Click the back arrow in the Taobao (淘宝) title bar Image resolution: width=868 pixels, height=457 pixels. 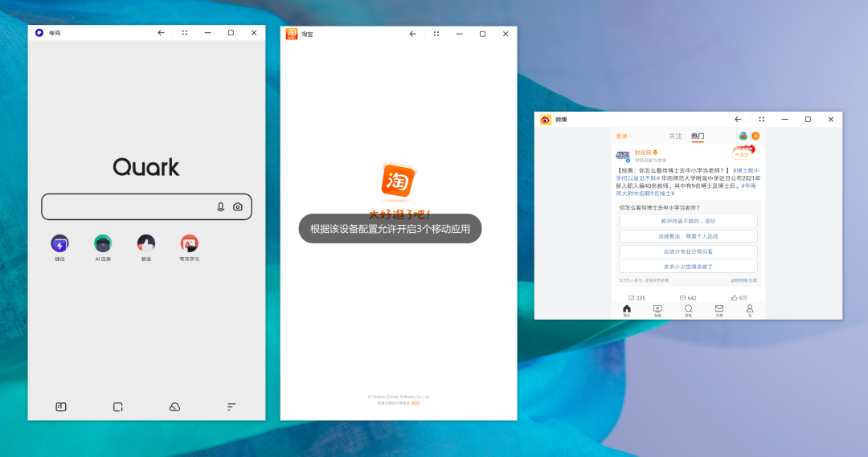[x=413, y=34]
